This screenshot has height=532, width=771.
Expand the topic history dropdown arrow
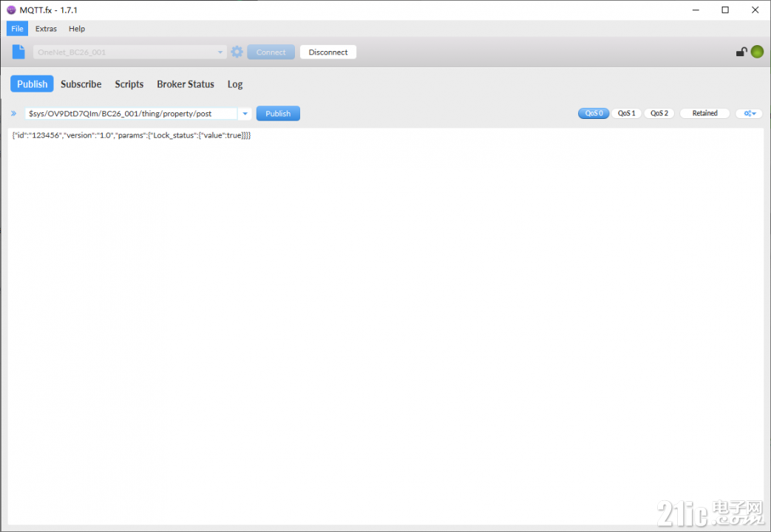click(245, 114)
